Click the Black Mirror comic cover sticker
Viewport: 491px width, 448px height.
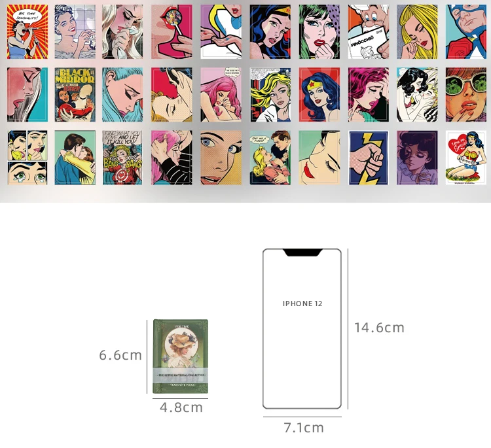75,94
